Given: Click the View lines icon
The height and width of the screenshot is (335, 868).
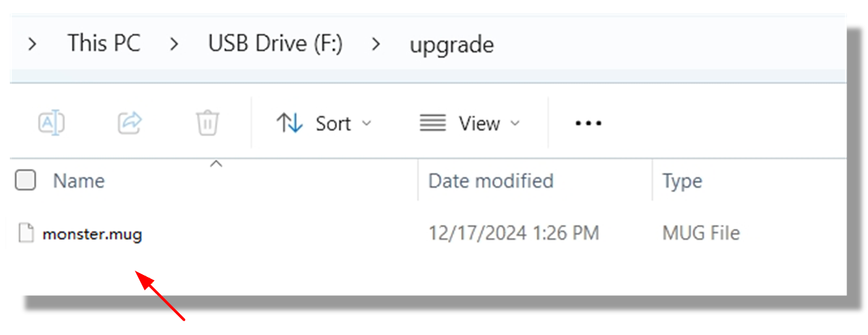Looking at the screenshot, I should [433, 123].
